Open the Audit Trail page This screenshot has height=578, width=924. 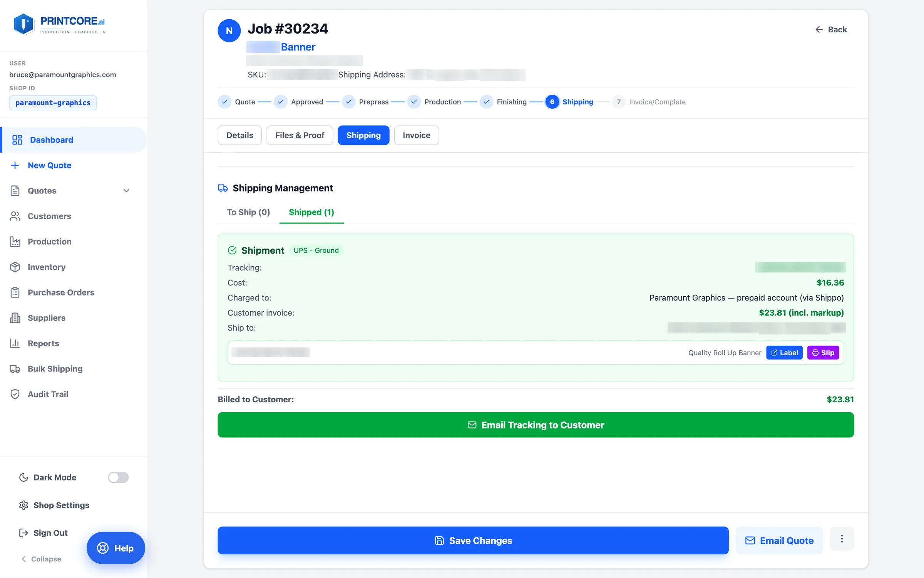pos(48,394)
